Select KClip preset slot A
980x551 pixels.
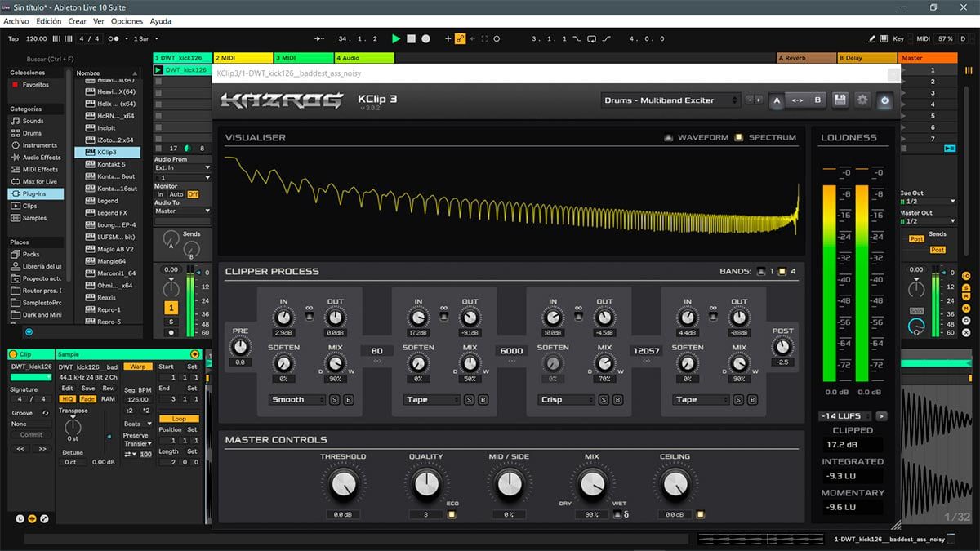[776, 100]
